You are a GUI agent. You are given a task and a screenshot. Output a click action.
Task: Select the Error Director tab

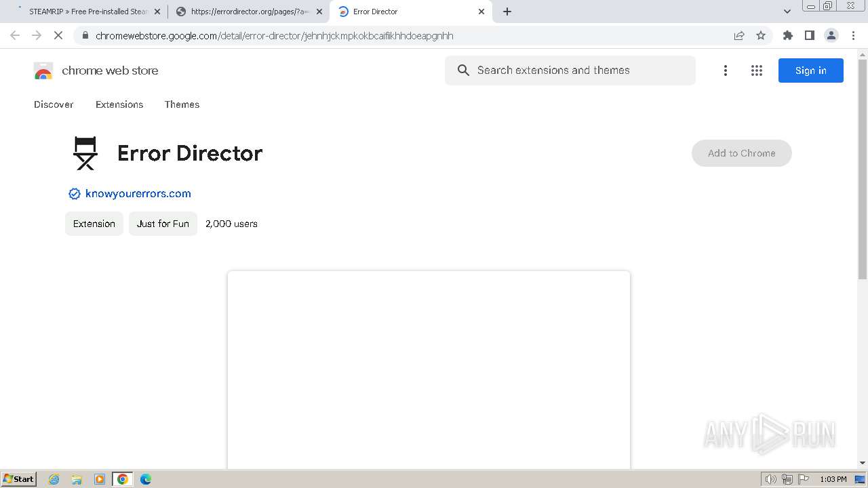pyautogui.click(x=411, y=12)
